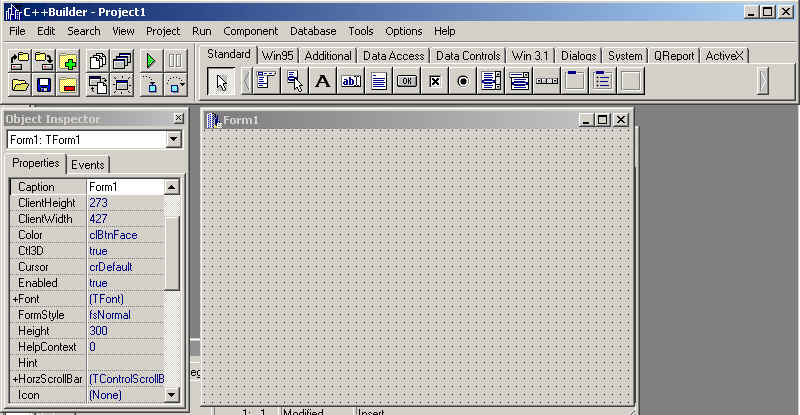The width and height of the screenshot is (800, 415).
Task: Click the property list scroll down arrow
Action: [171, 395]
